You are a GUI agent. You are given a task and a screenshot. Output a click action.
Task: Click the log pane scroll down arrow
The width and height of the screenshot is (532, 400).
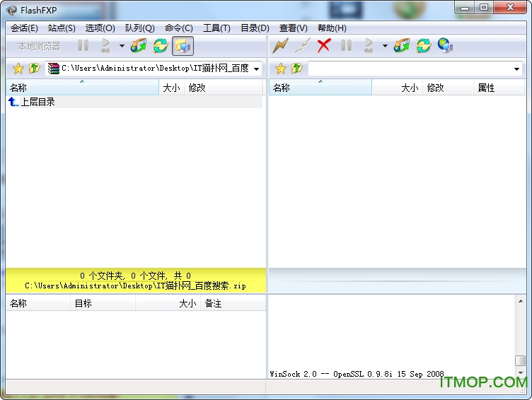521,373
